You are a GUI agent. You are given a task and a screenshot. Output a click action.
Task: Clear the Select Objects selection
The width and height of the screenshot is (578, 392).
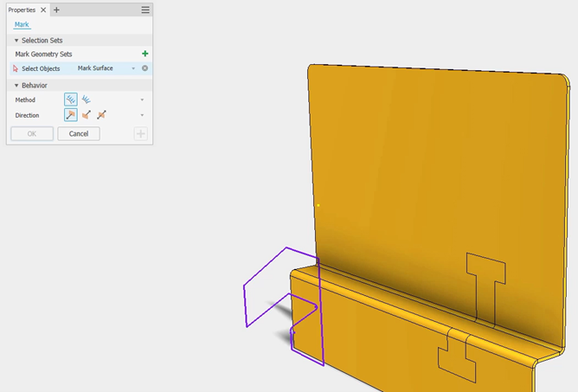click(144, 68)
